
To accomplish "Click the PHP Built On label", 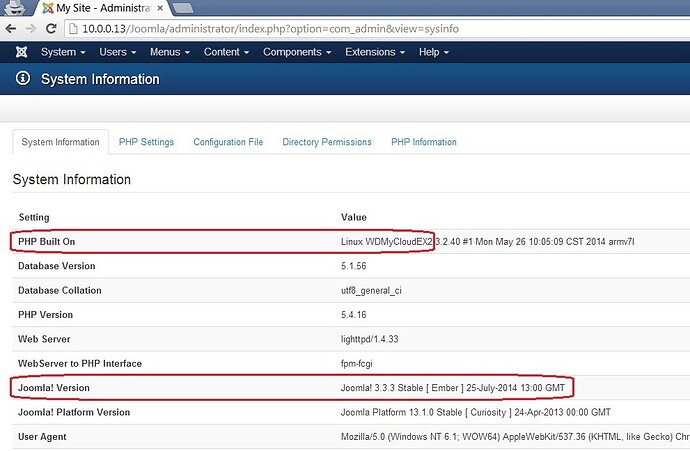I will 46,242.
